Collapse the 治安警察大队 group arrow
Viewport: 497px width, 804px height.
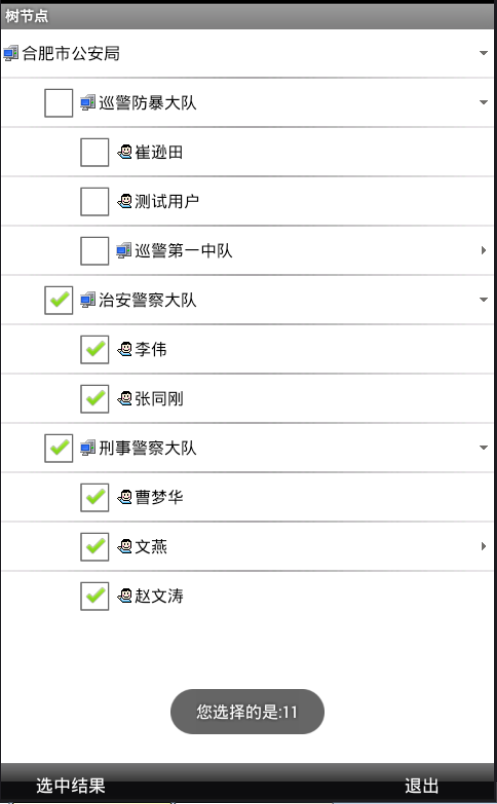(x=483, y=300)
